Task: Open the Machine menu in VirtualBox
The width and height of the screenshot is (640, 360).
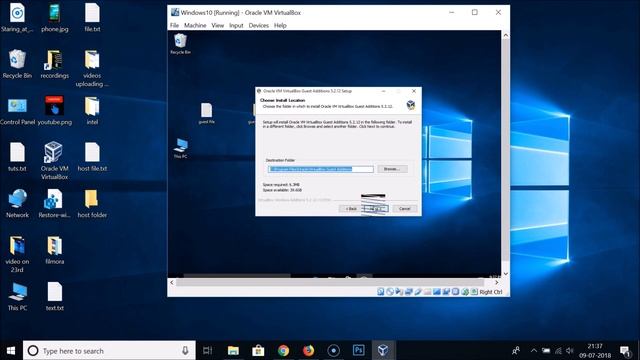Action: (x=195, y=25)
